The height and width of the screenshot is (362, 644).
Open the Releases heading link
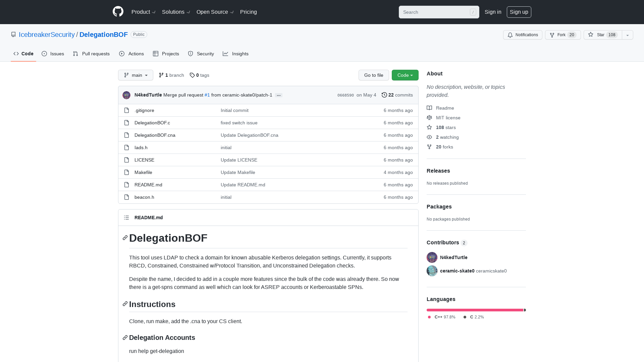(438, 171)
